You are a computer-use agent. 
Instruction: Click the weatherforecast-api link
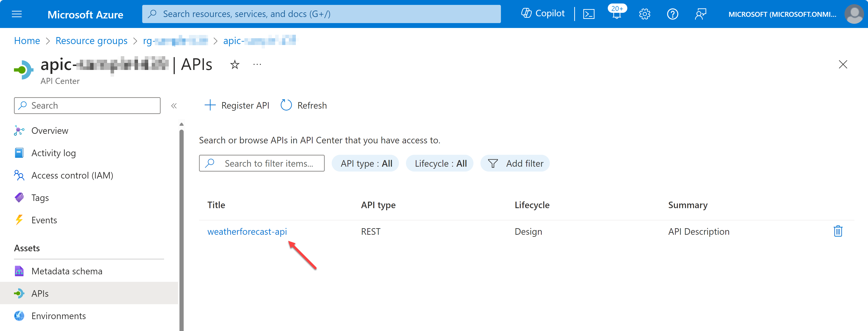pos(247,231)
